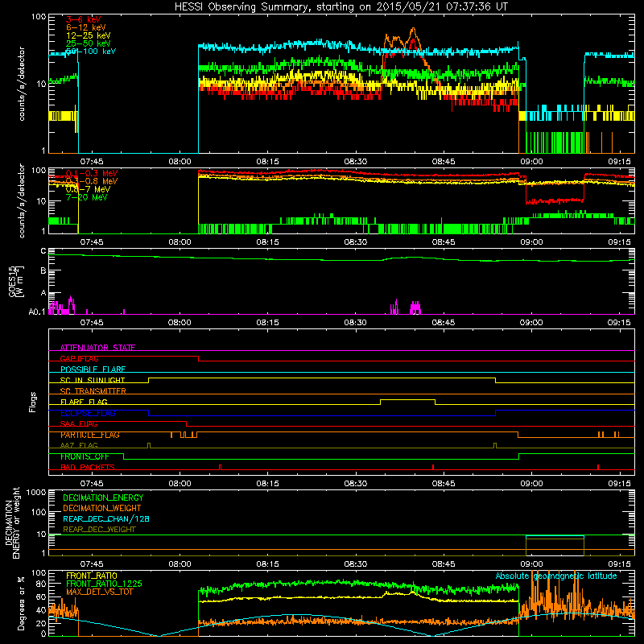Click the B tick label on GOES axis
This screenshot has width=644, height=644.
coord(43,270)
